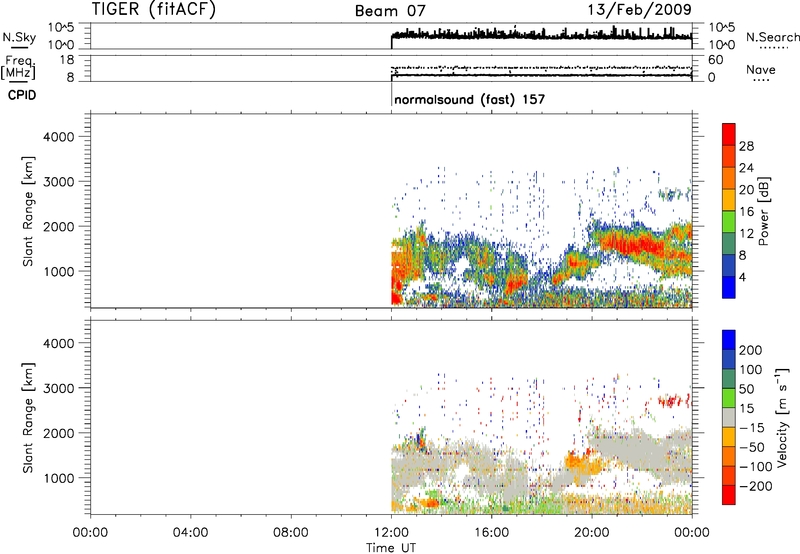
Task: Click the "16:00" time tick label
Action: [x=491, y=533]
